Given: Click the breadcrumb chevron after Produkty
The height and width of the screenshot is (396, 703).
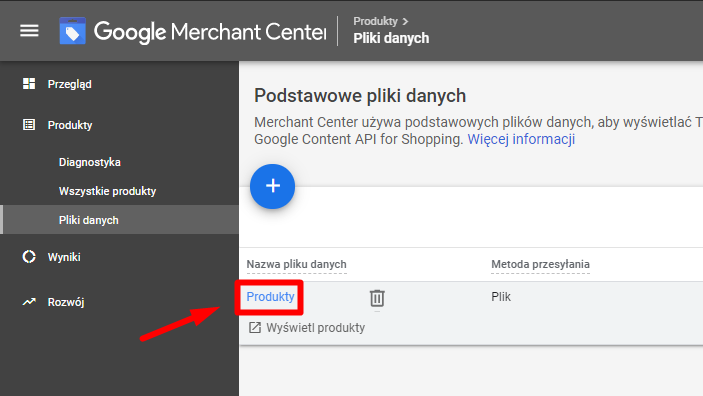Looking at the screenshot, I should [x=405, y=22].
